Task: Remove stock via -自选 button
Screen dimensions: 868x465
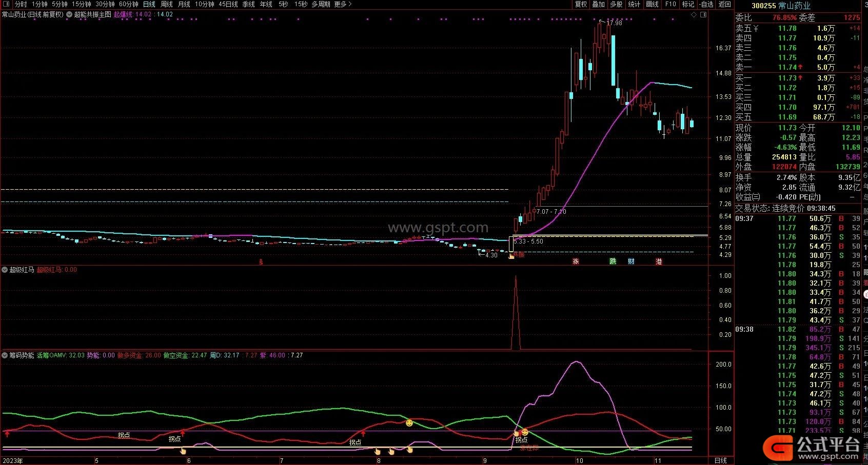Action: [x=706, y=4]
